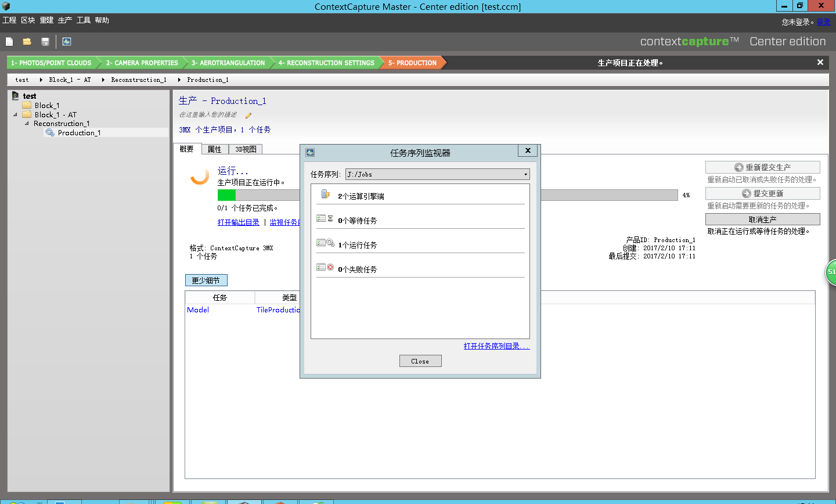Click the Production_1 gear icon in tree
Viewport: 836px width, 504px height.
[51, 132]
